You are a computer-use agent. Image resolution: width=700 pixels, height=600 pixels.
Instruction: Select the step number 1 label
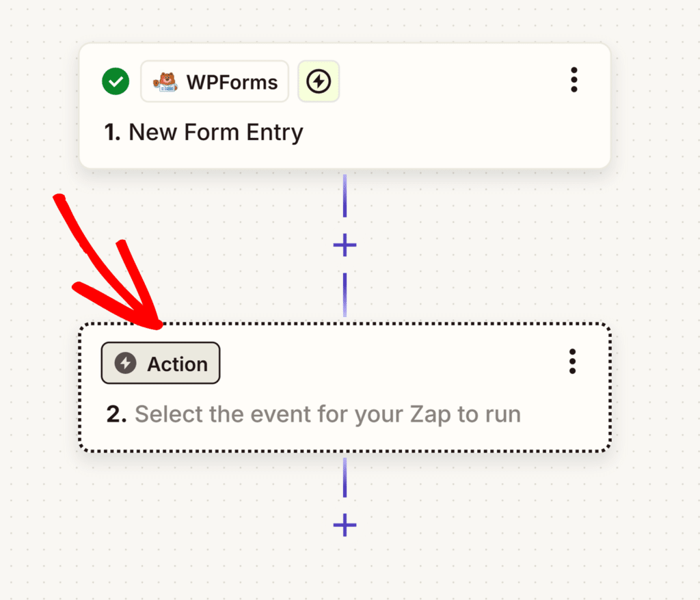[112, 132]
